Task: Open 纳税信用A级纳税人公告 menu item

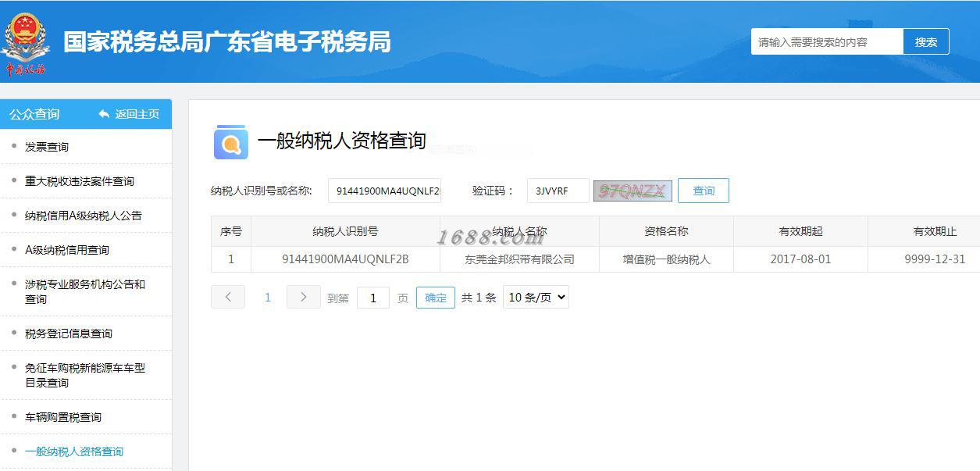Action: pyautogui.click(x=84, y=216)
